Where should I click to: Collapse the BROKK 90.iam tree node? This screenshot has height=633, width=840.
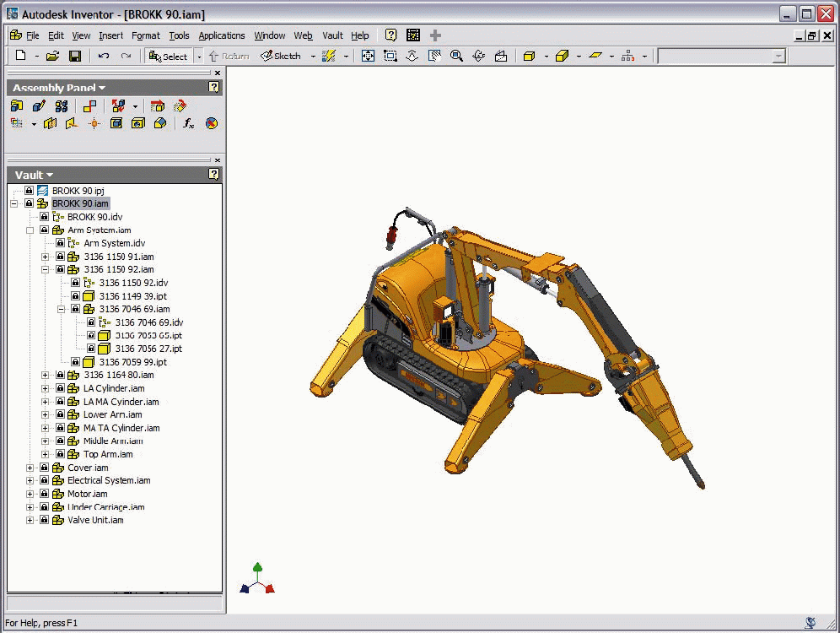coord(14,203)
